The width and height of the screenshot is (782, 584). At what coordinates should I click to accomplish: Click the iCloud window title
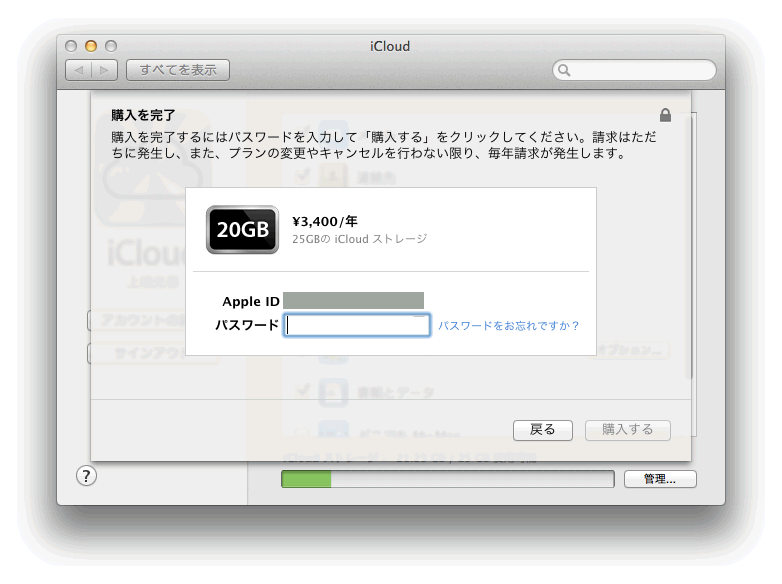pos(390,46)
